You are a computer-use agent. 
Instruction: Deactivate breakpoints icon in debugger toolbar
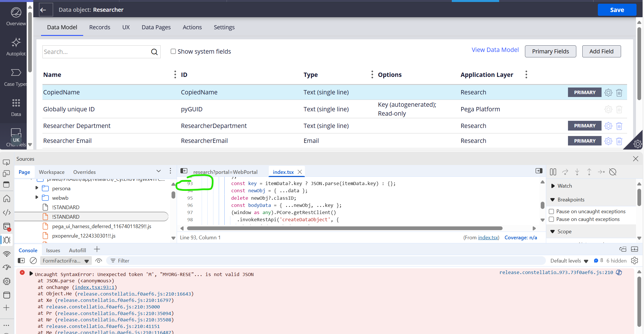coord(613,172)
